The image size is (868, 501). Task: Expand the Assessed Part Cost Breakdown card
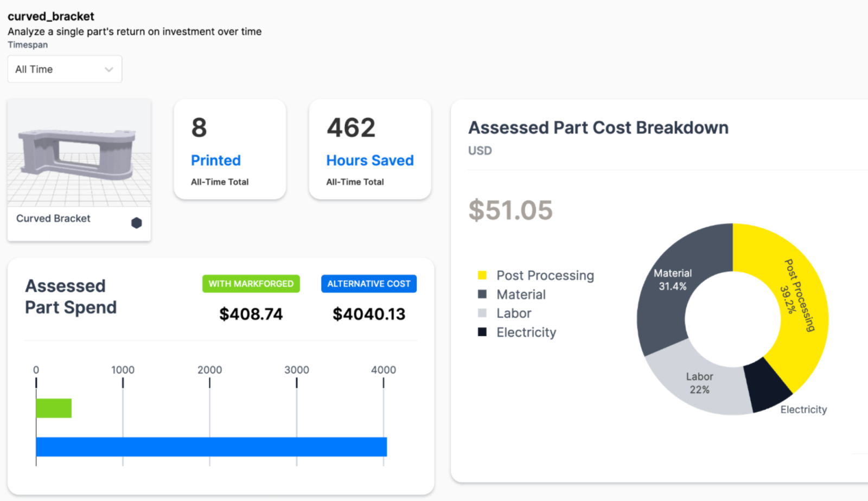[x=598, y=127]
